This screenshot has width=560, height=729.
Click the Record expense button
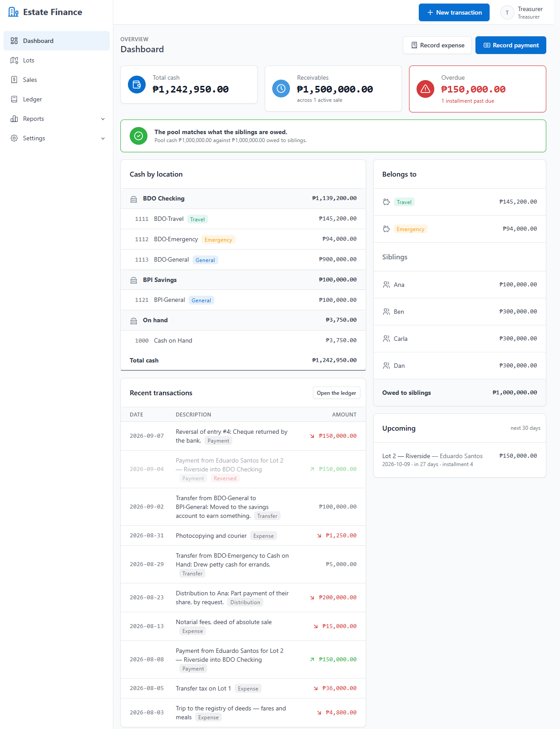point(437,45)
